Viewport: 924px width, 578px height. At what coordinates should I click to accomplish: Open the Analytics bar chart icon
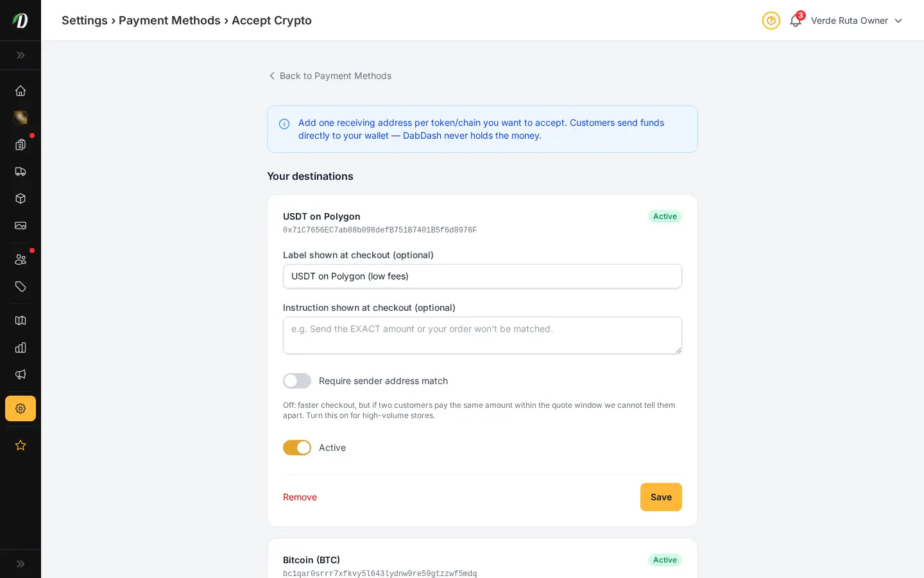[21, 347]
